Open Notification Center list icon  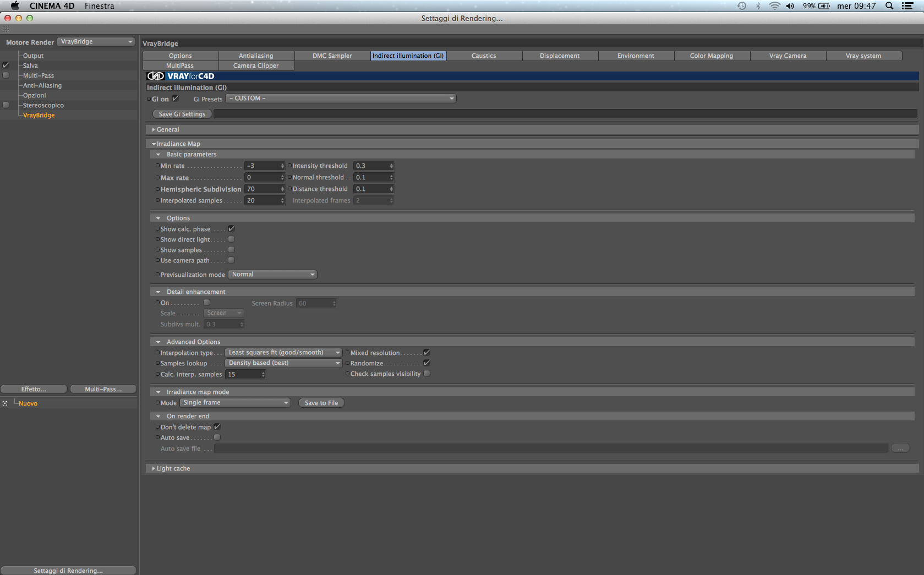(907, 6)
